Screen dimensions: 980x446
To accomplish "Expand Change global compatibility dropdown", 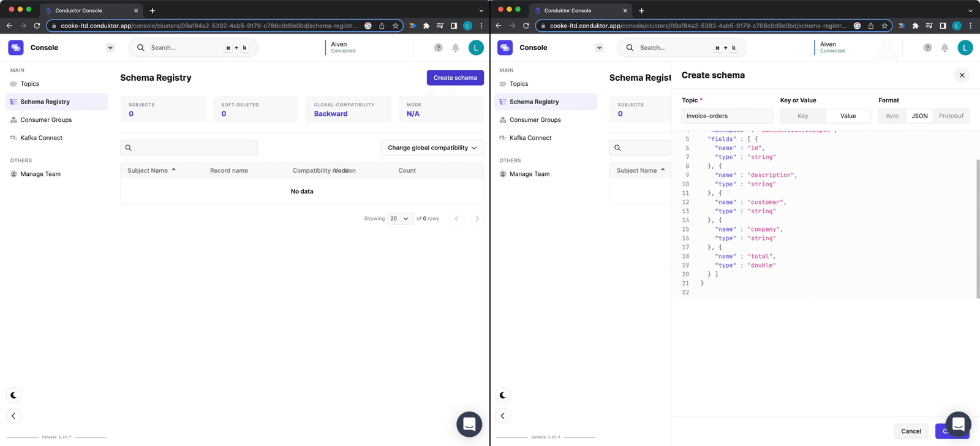I will [x=432, y=148].
